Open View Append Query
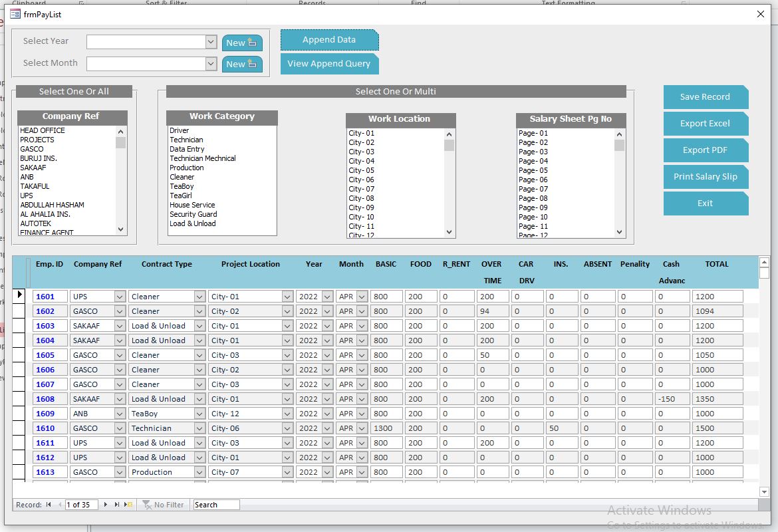Viewport: 778px width, 532px height. 329,65
